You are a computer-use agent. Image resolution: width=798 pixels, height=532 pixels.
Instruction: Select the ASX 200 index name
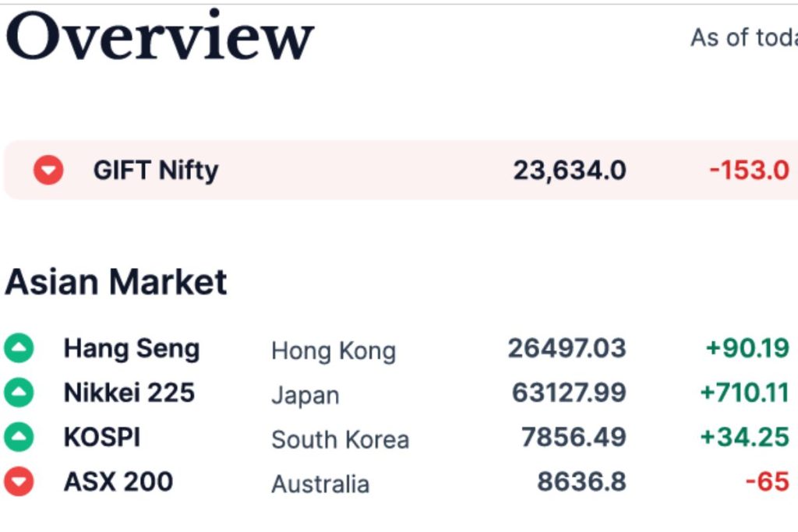point(118,481)
